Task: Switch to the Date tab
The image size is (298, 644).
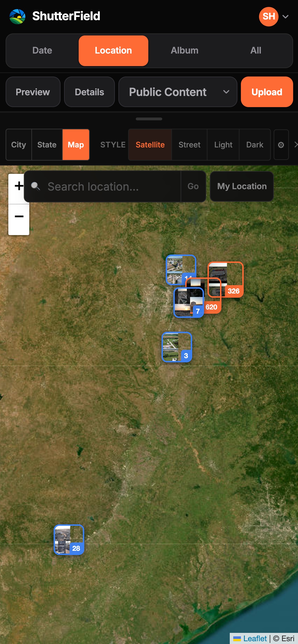Action: [42, 51]
